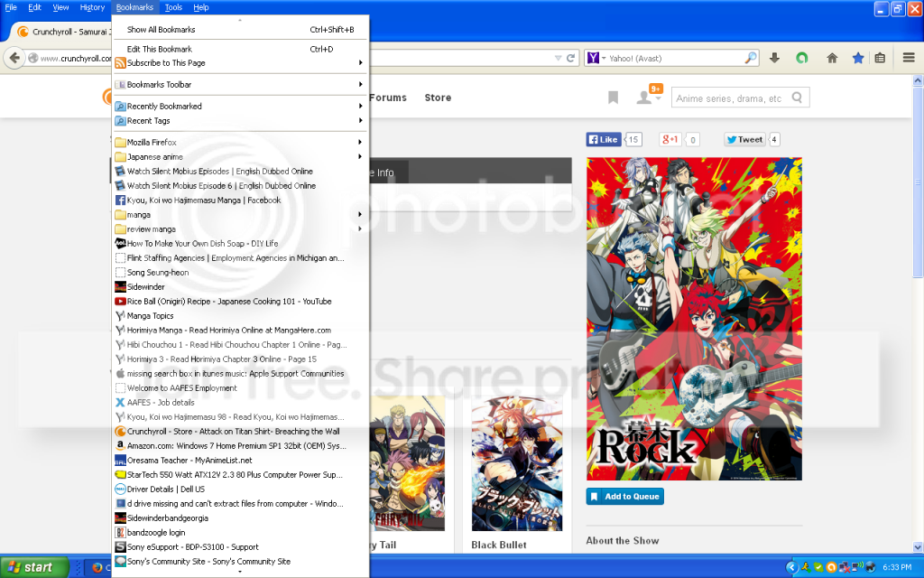
Task: Open Manga Topics bookmark
Action: tap(240, 315)
